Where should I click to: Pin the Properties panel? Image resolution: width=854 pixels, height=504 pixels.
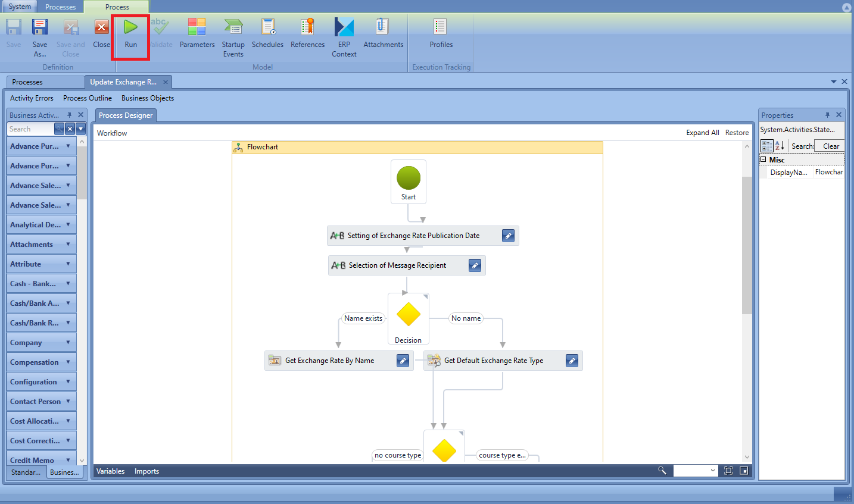coord(827,115)
